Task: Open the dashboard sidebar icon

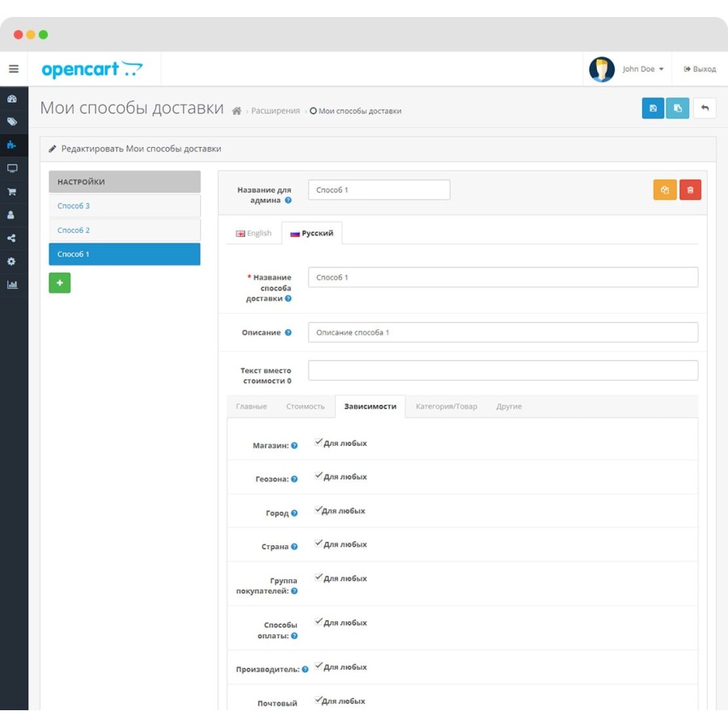Action: tap(12, 99)
